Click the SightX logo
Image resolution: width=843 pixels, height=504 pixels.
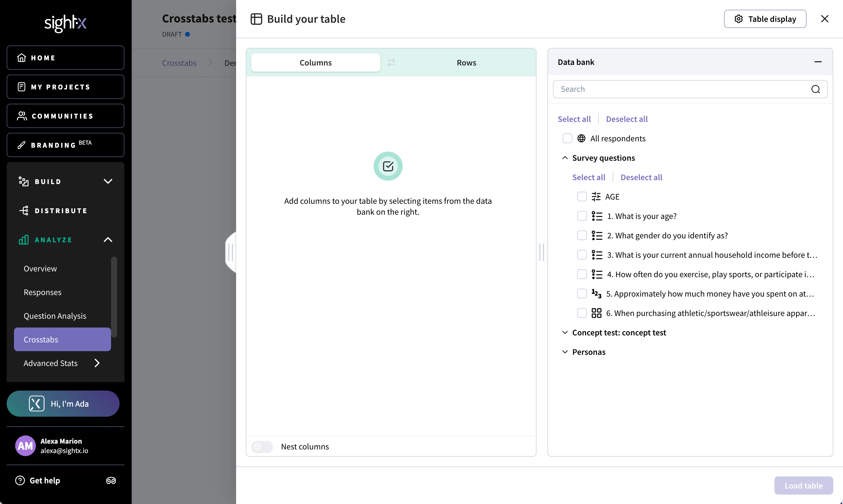65,23
